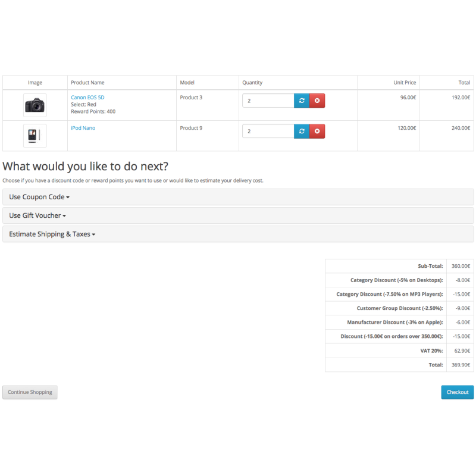Expand the Use Coupon Code panel

point(39,197)
